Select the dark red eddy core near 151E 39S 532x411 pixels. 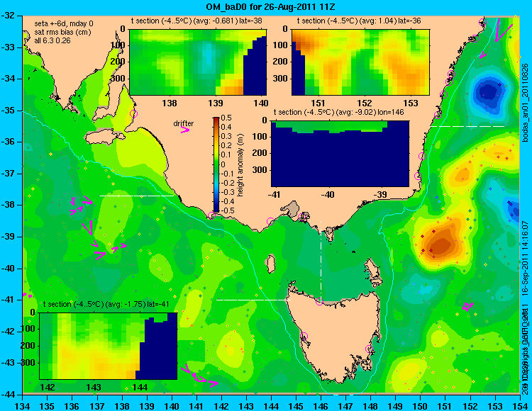[x=441, y=244]
